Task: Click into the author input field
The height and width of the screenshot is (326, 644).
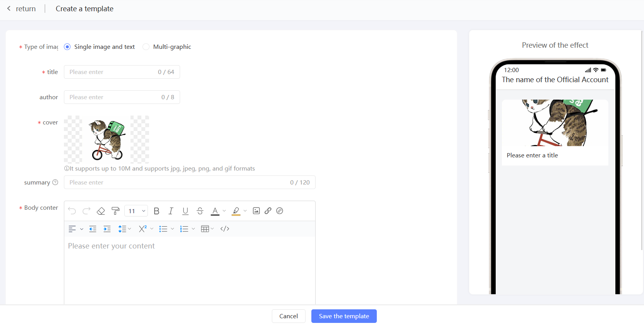Action: click(122, 97)
